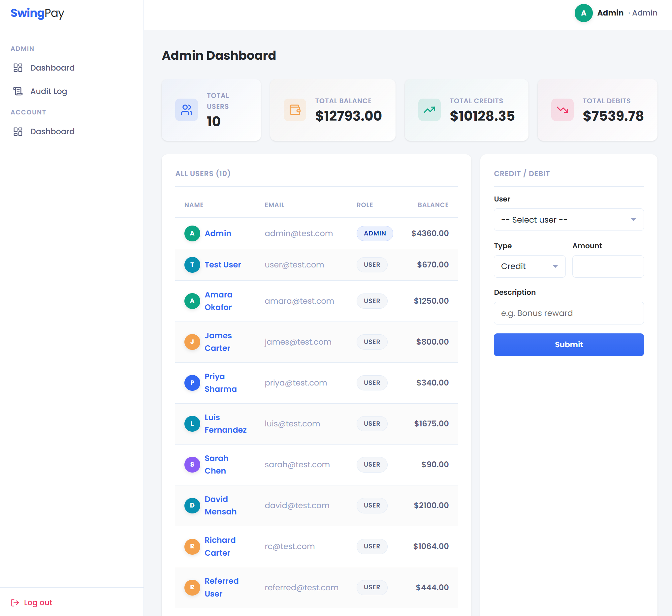
Task: Click inside the Amount input field
Action: pyautogui.click(x=608, y=266)
